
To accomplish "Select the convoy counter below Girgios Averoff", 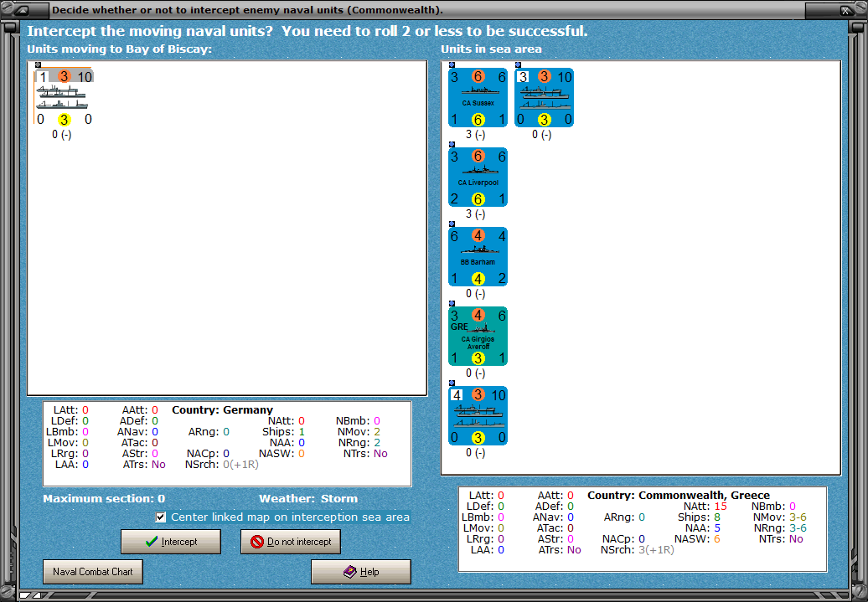I will click(478, 416).
